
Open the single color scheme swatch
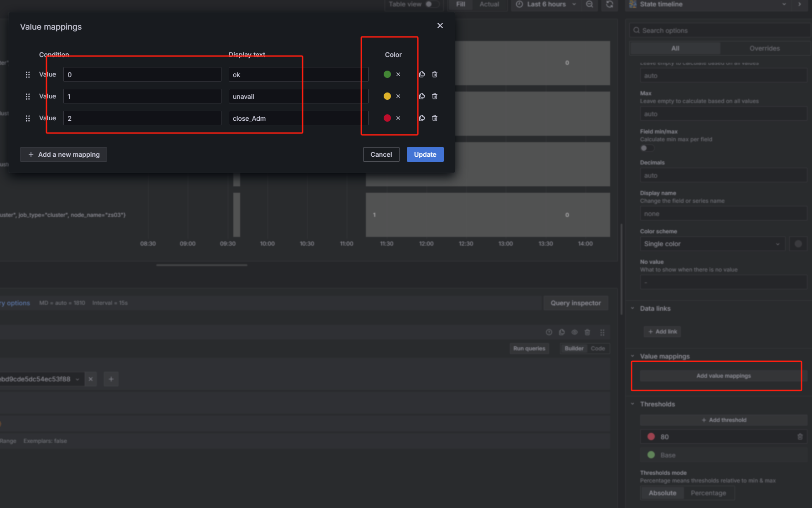point(798,244)
